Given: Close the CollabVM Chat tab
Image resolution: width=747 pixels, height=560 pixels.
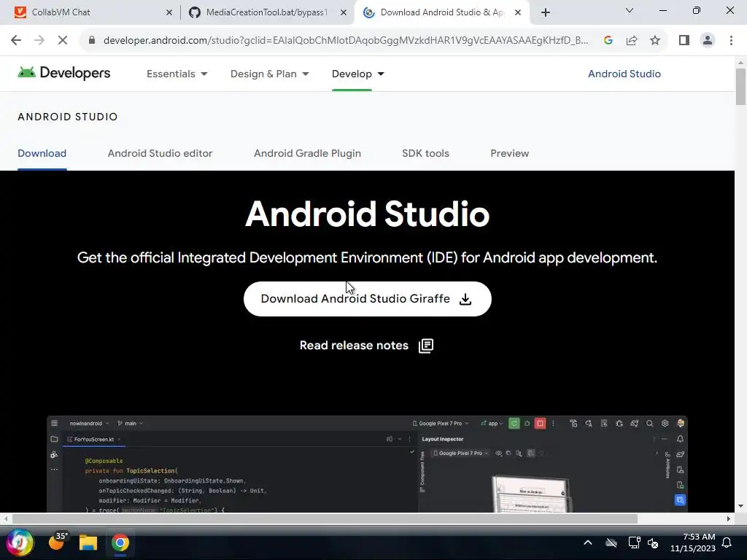Looking at the screenshot, I should click(169, 12).
